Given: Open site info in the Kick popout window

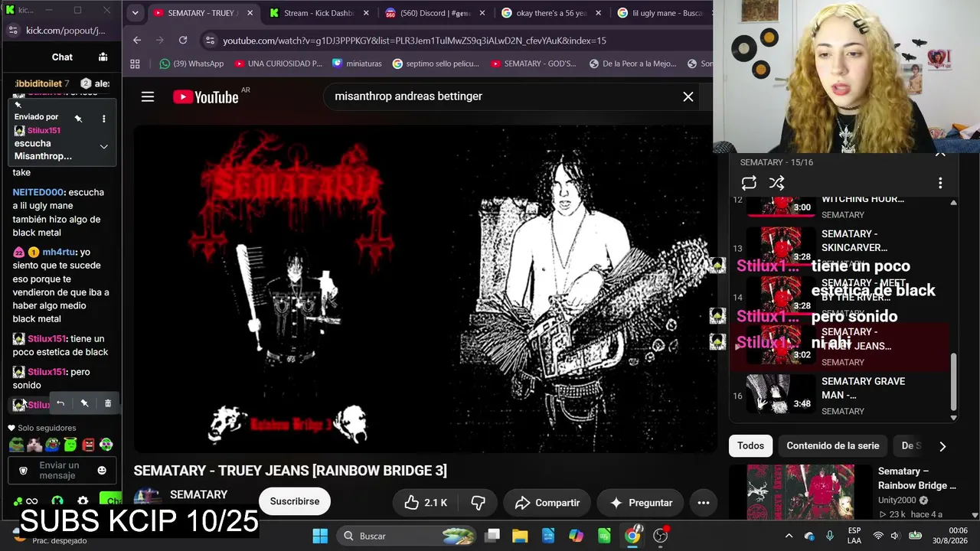Looking at the screenshot, I should pos(13,31).
